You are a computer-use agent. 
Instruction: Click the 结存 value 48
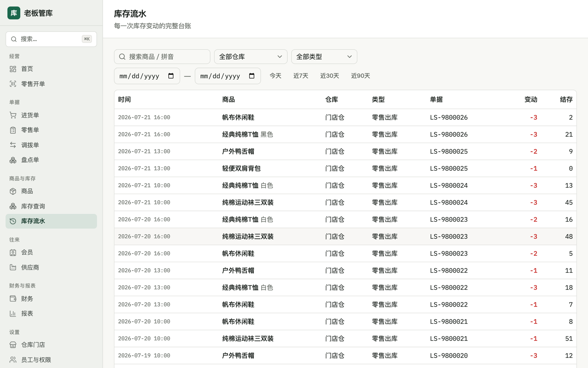pyautogui.click(x=569, y=237)
